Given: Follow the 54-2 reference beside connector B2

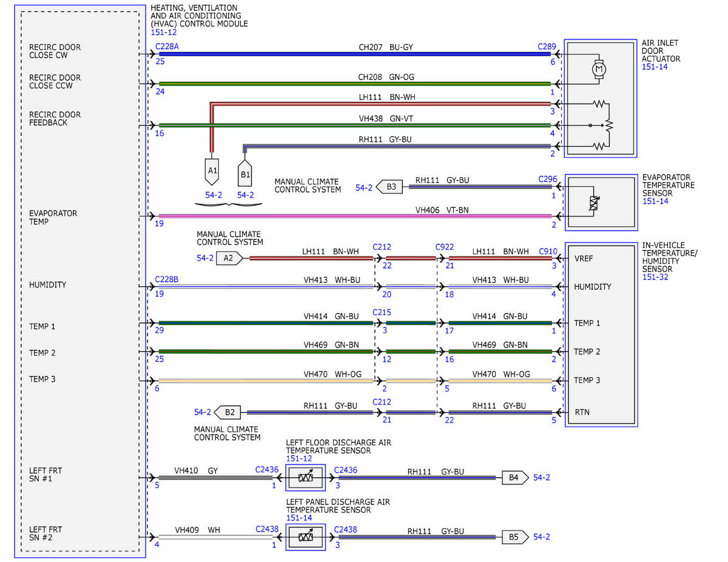Looking at the screenshot, I should pos(203,412).
